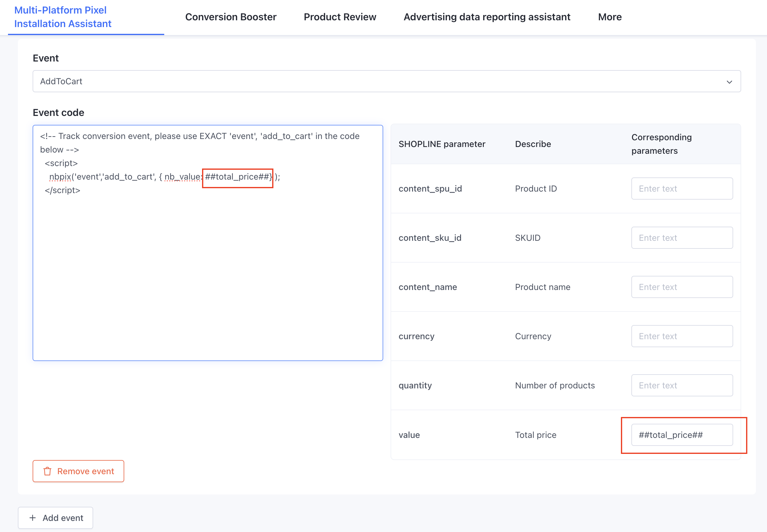Click the content_name Product name input
Screen dimensions: 767x532
pos(682,287)
